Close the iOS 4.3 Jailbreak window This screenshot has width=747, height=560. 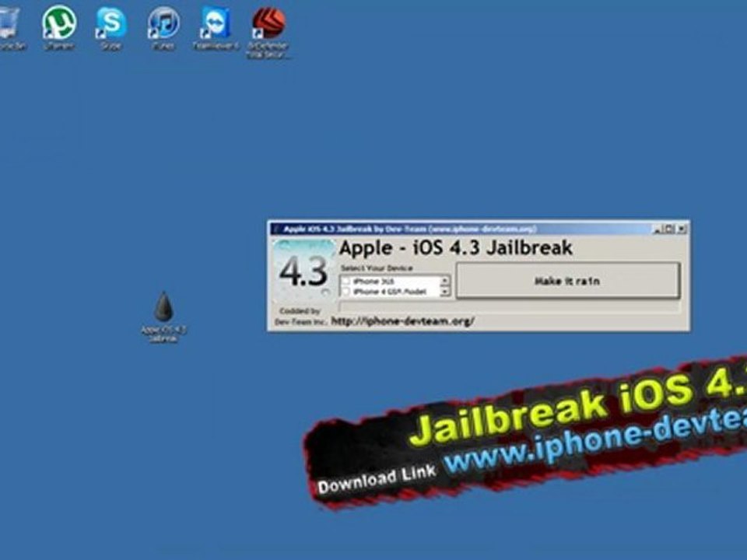coord(682,229)
